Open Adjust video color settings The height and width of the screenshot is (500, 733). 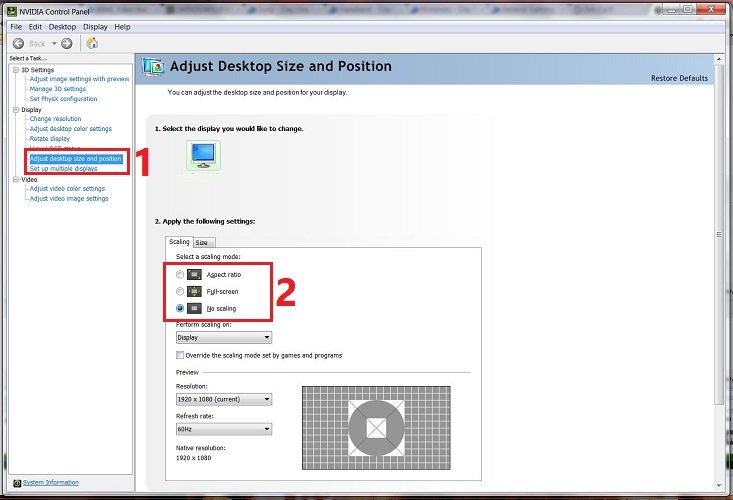tap(67, 188)
